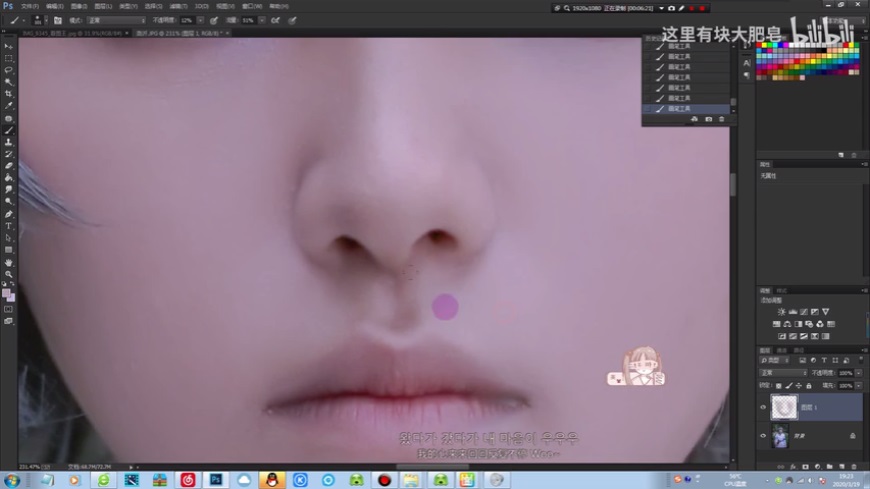870x489 pixels.
Task: Click the foreground color swatch
Action: click(6, 293)
